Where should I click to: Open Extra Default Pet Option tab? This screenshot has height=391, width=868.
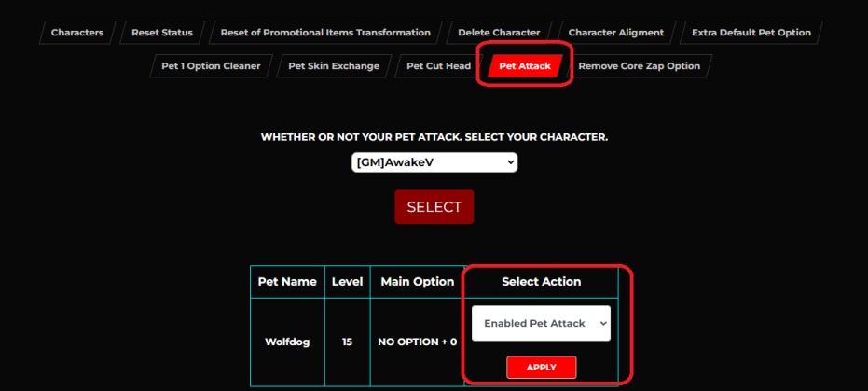pyautogui.click(x=751, y=32)
